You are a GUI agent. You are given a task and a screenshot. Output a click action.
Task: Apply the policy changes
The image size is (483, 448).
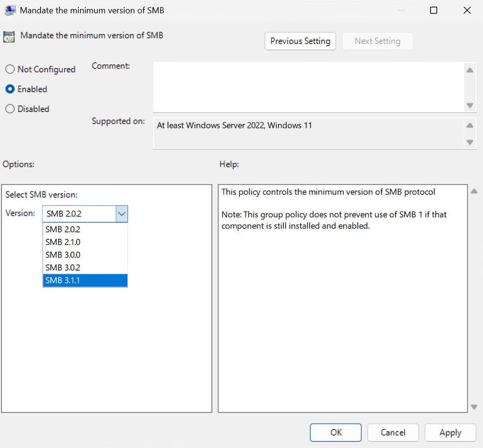point(450,433)
